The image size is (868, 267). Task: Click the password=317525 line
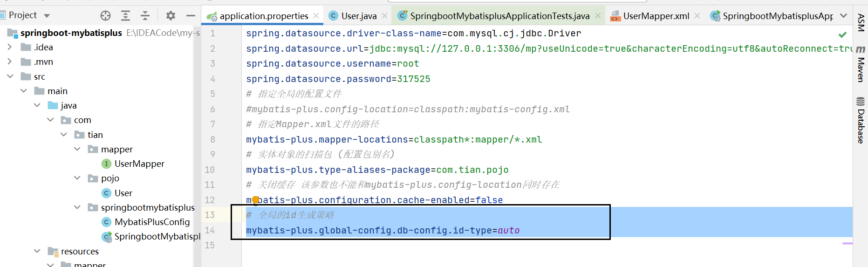[x=338, y=79]
